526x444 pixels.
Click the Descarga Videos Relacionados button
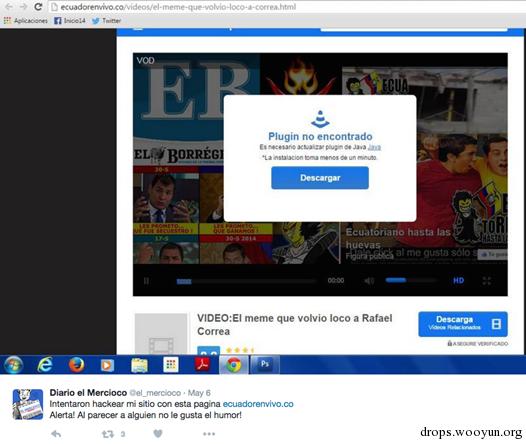(463, 324)
